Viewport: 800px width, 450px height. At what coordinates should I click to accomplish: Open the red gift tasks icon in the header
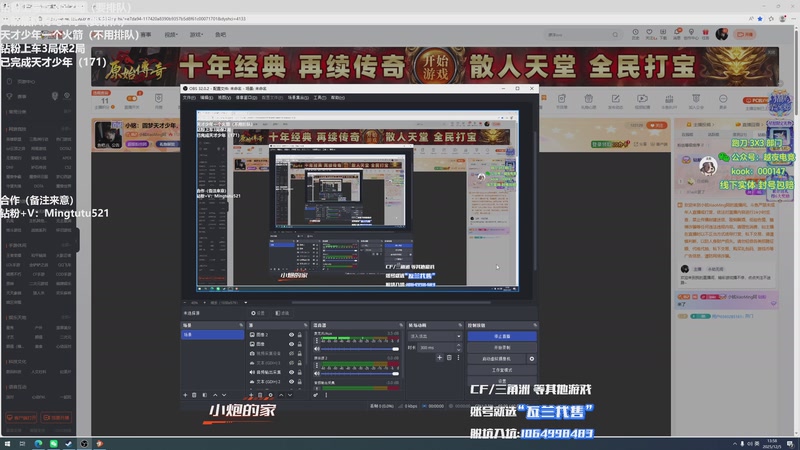(x=705, y=34)
